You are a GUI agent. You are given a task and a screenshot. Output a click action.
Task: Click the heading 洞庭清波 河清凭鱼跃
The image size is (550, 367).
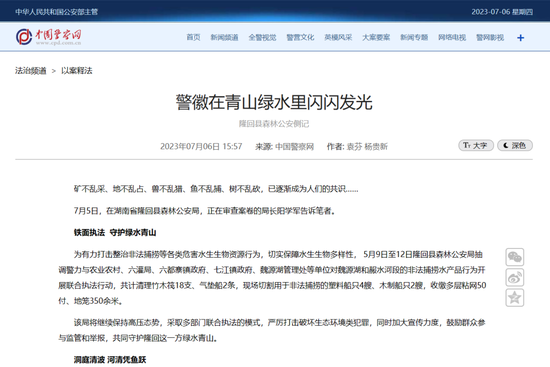tap(110, 360)
